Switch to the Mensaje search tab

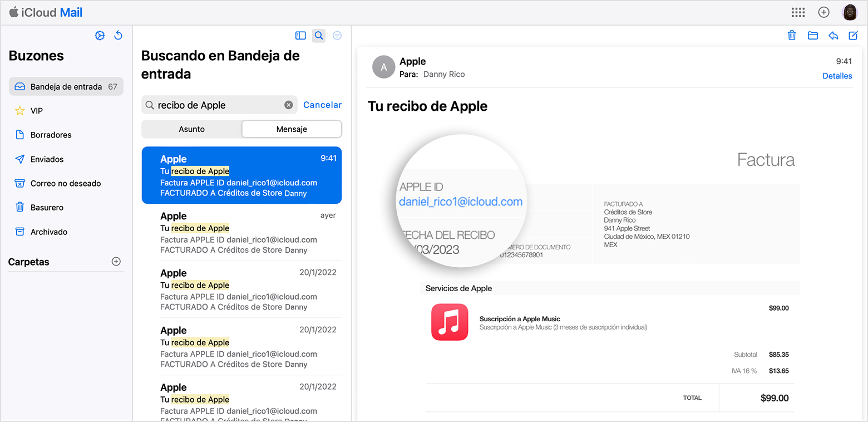click(x=292, y=129)
